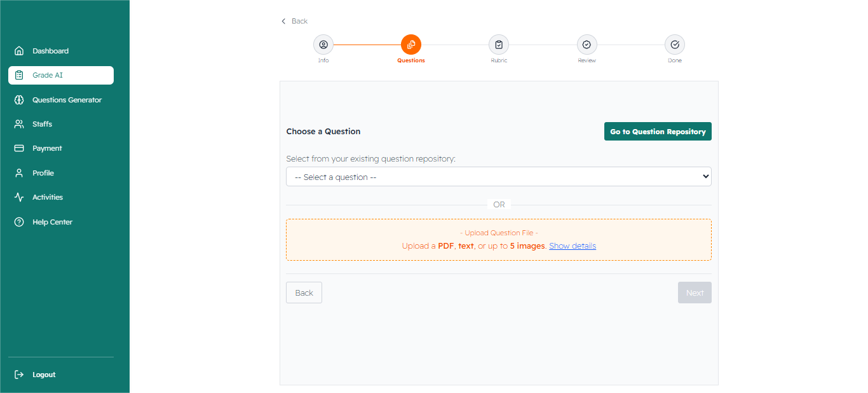Viewport: 868px width, 393px height.
Task: Click the Dashboard home icon
Action: tap(19, 51)
